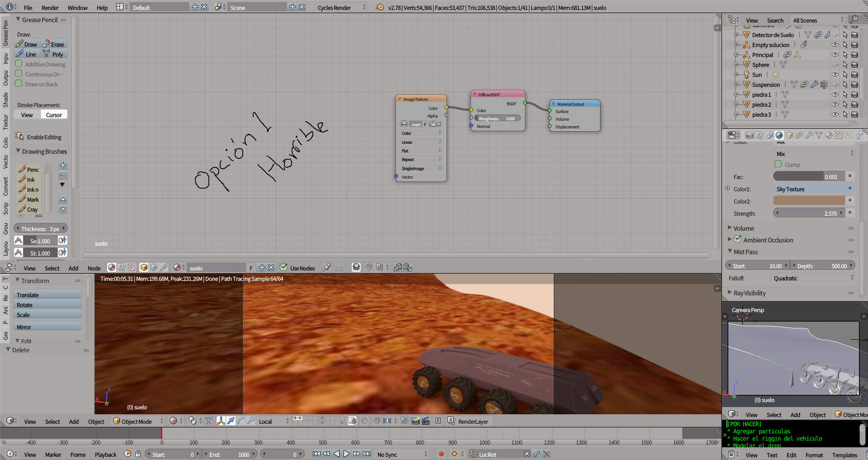Click the timeline record auto-keyframe button

point(441,454)
